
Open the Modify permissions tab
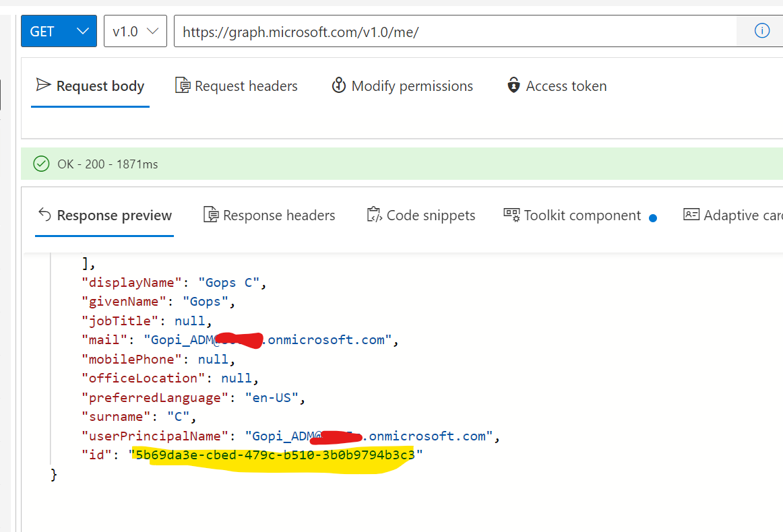[x=402, y=86]
